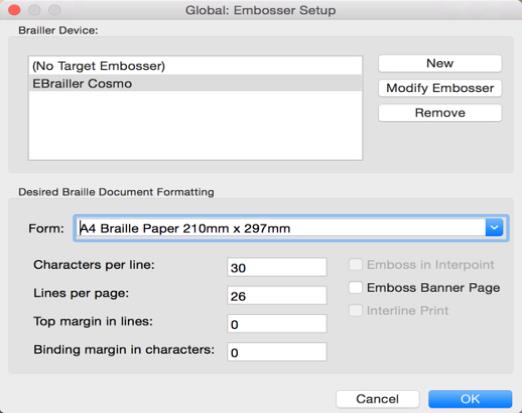The width and height of the screenshot is (522, 413).
Task: Click inside the Form combo box text
Action: (280, 228)
